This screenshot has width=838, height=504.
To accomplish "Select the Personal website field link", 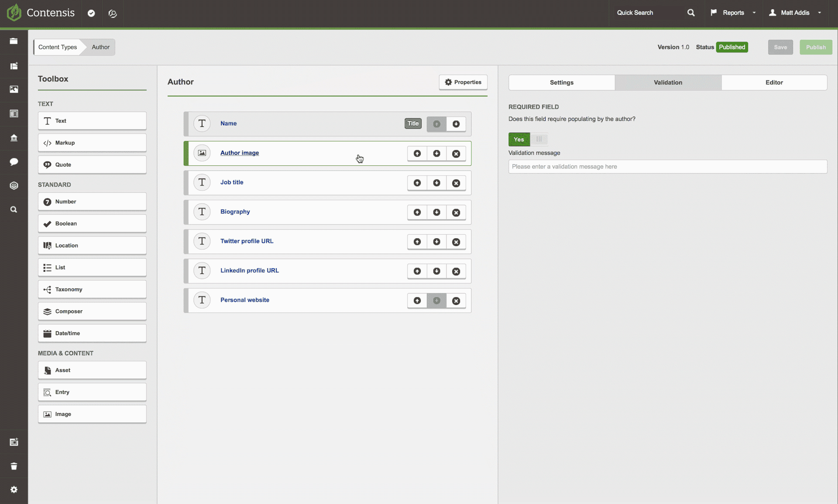I will [244, 300].
